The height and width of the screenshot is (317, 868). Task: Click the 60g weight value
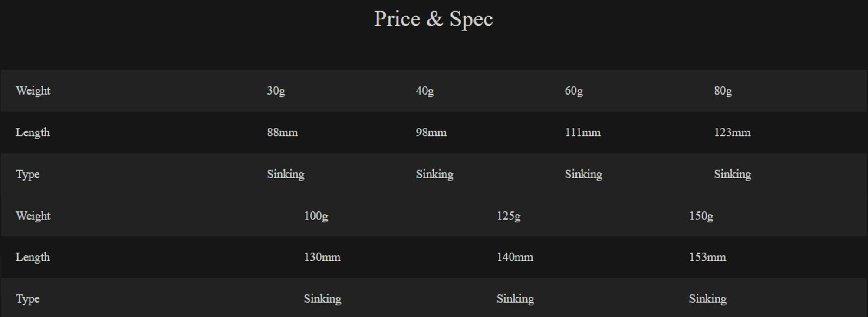click(574, 91)
